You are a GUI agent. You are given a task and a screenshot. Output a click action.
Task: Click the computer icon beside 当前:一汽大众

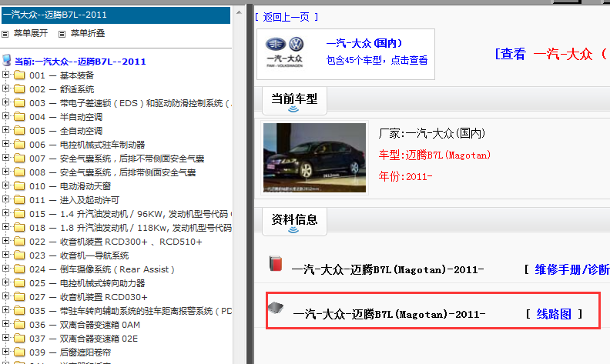pos(7,60)
